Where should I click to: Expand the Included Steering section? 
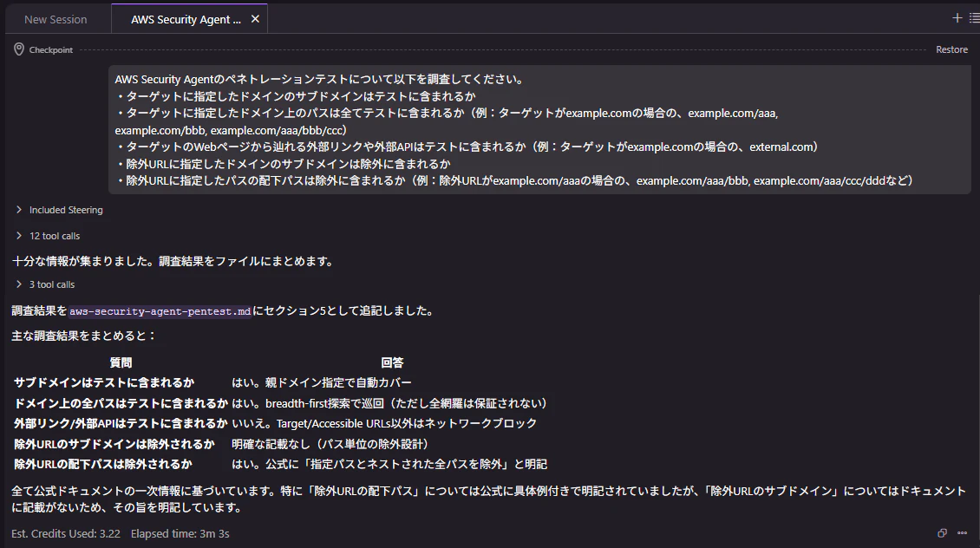pyautogui.click(x=59, y=210)
